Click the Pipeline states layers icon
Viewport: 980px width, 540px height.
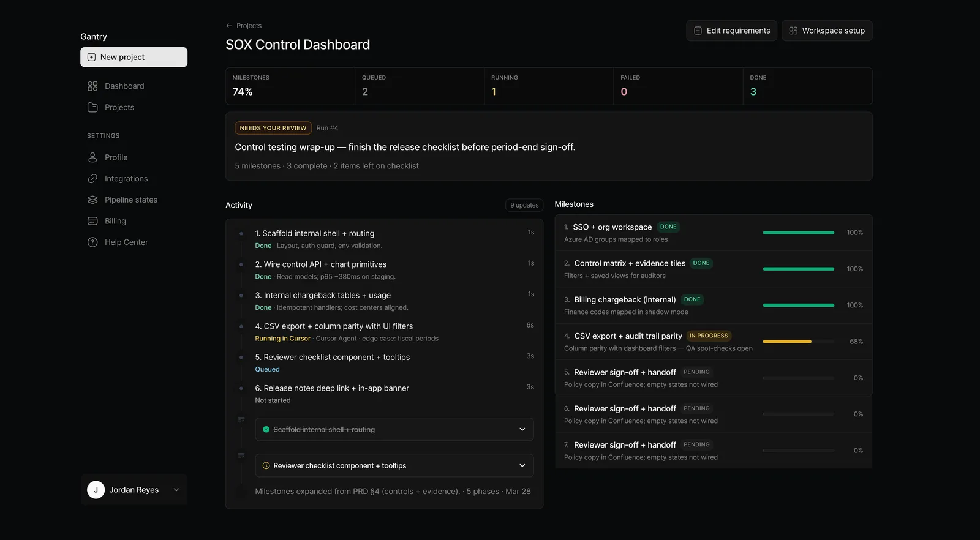[92, 200]
